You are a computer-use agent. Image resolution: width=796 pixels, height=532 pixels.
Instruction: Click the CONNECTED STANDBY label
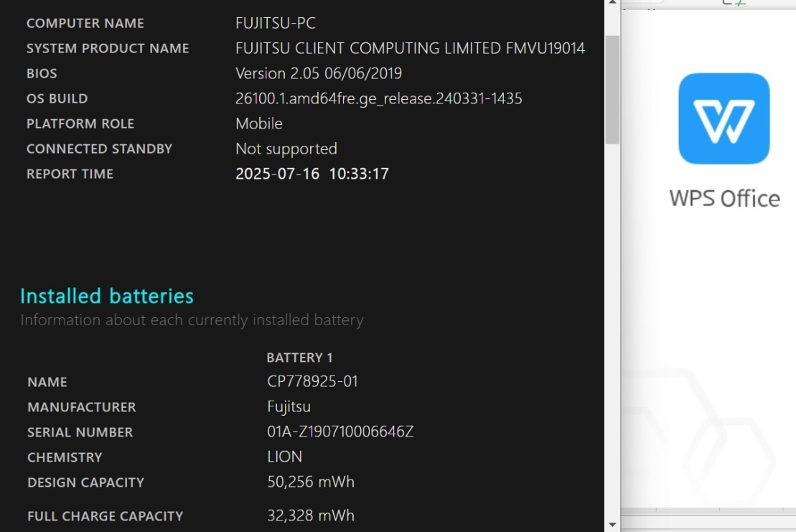tap(100, 149)
